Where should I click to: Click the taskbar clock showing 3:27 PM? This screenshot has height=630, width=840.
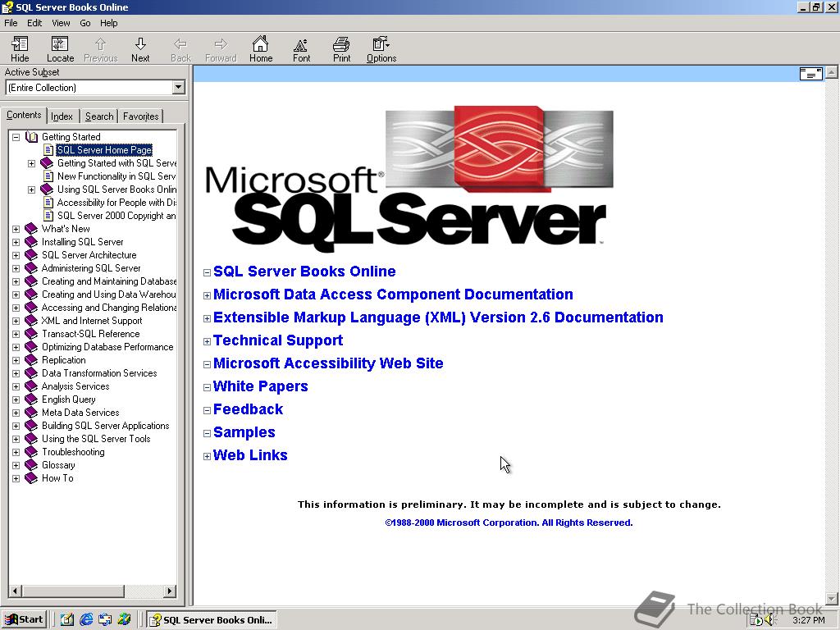[809, 620]
